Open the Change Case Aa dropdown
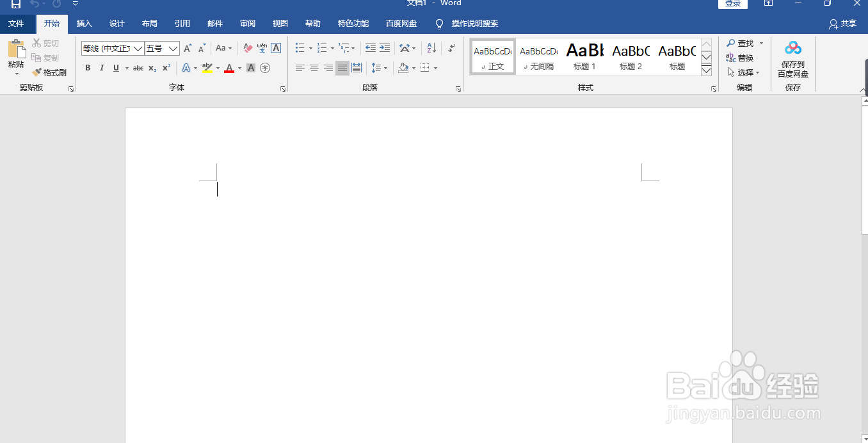The image size is (868, 443). pyautogui.click(x=223, y=48)
